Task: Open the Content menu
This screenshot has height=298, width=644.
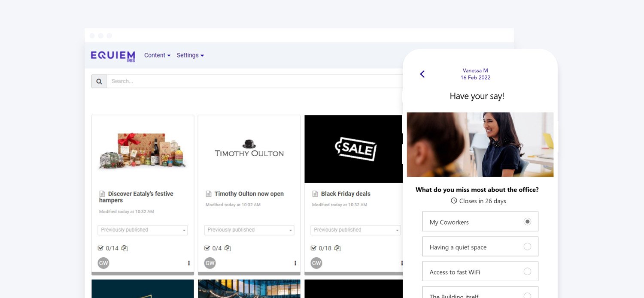Action: tap(157, 55)
